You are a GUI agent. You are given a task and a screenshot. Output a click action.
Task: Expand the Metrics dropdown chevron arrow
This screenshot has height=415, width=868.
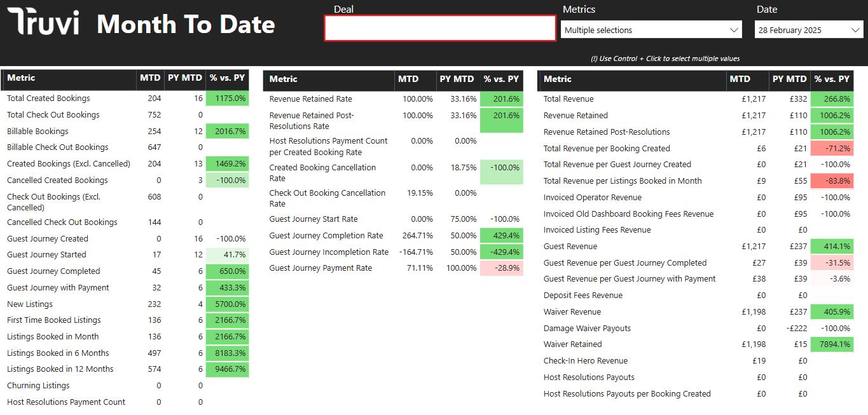[x=734, y=30]
